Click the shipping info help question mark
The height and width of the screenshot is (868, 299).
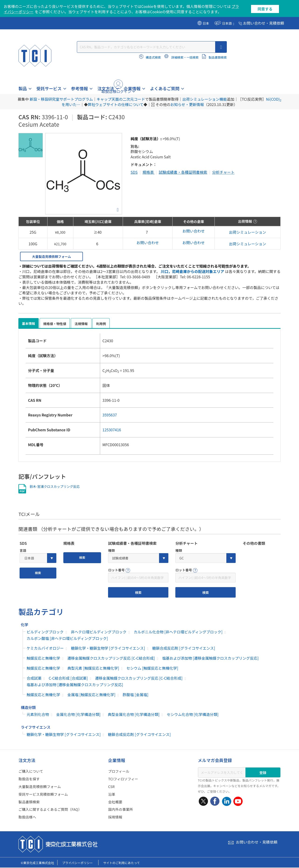coord(255,221)
